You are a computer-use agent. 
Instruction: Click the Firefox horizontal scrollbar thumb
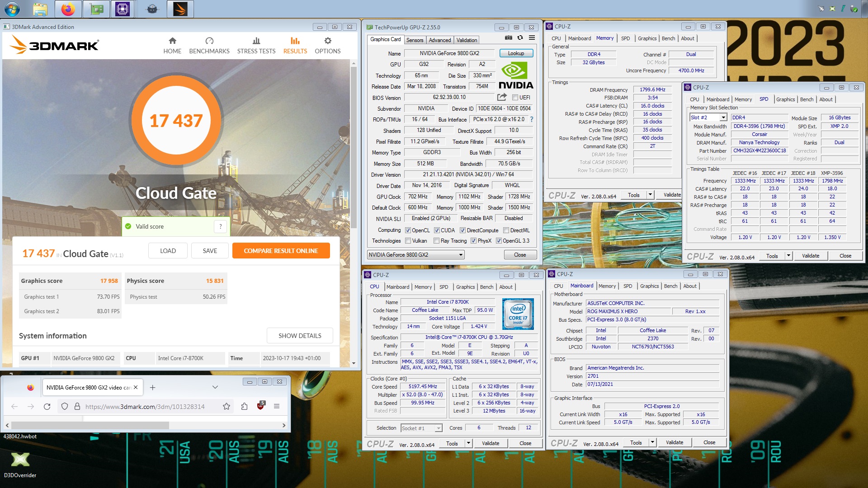(x=90, y=425)
